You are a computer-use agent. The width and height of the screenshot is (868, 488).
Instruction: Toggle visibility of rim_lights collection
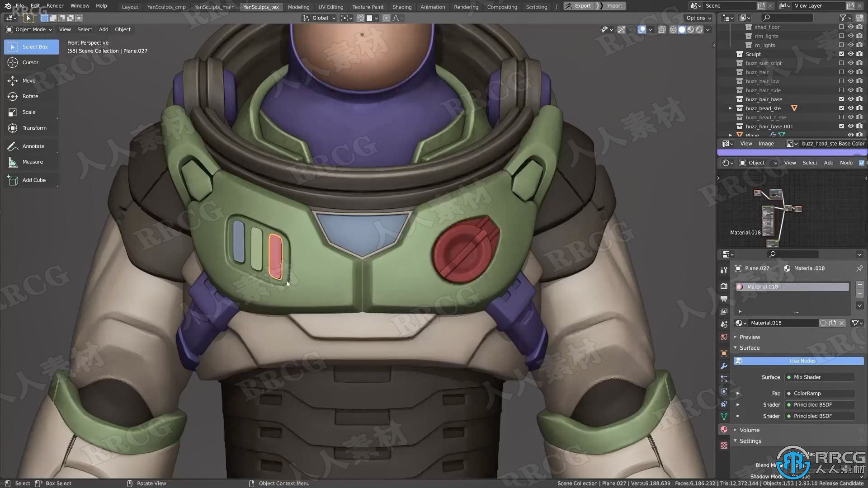(850, 36)
